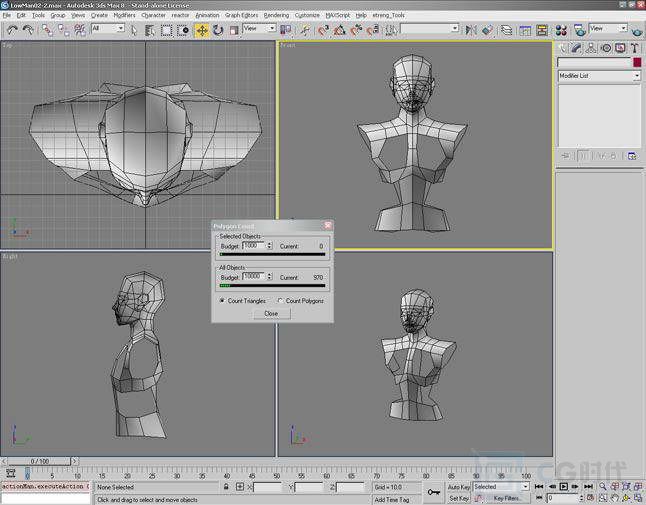Viewport: 646px width, 505px height.
Task: Click the Use Pivot Point Center icon
Action: (286, 30)
